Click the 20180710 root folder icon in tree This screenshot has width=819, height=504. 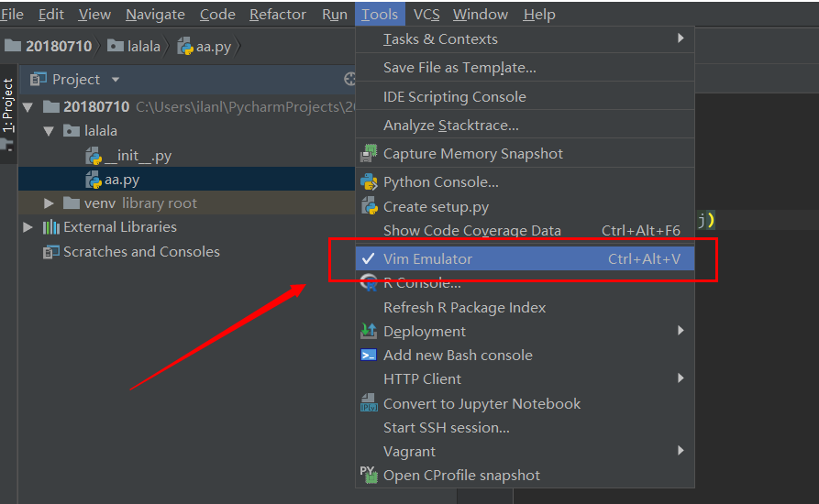click(x=51, y=106)
